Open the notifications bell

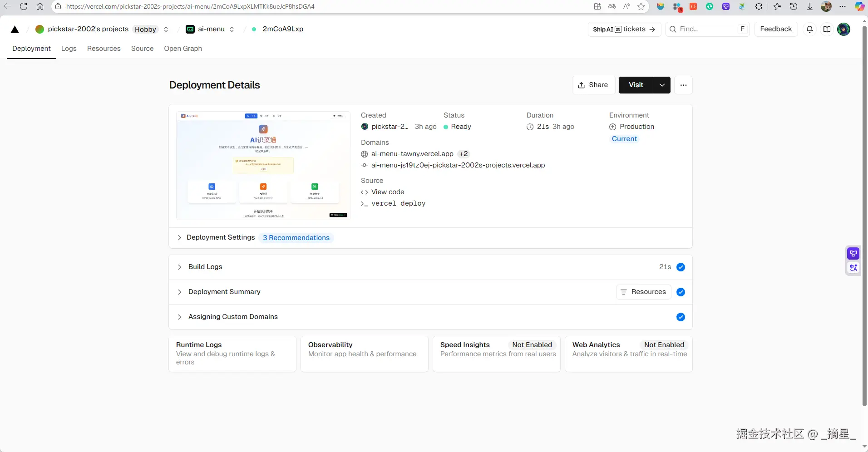[x=809, y=29]
